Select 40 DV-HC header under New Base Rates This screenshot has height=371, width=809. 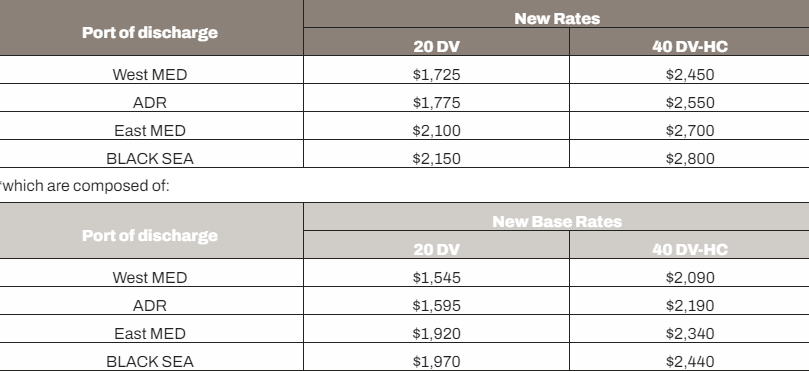(690, 249)
